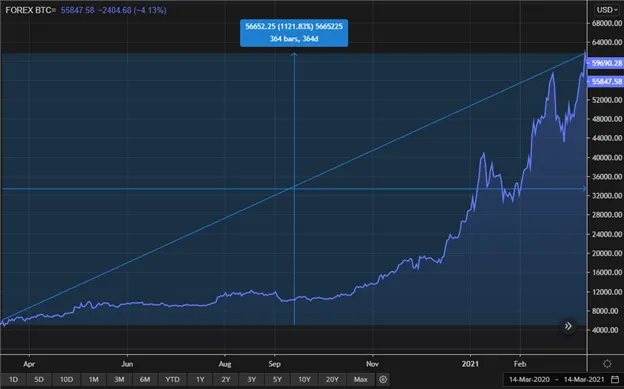
Task: Switch to the 5Y range
Action: tap(277, 379)
